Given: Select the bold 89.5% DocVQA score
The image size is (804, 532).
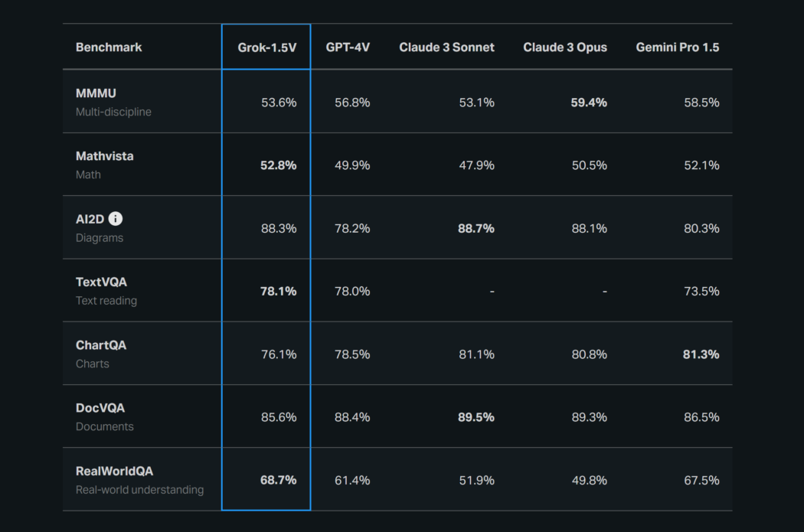Looking at the screenshot, I should click(476, 417).
